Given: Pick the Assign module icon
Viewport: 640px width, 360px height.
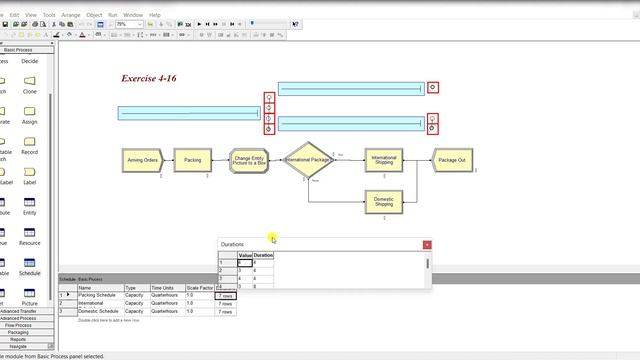Looking at the screenshot, I should (29, 111).
